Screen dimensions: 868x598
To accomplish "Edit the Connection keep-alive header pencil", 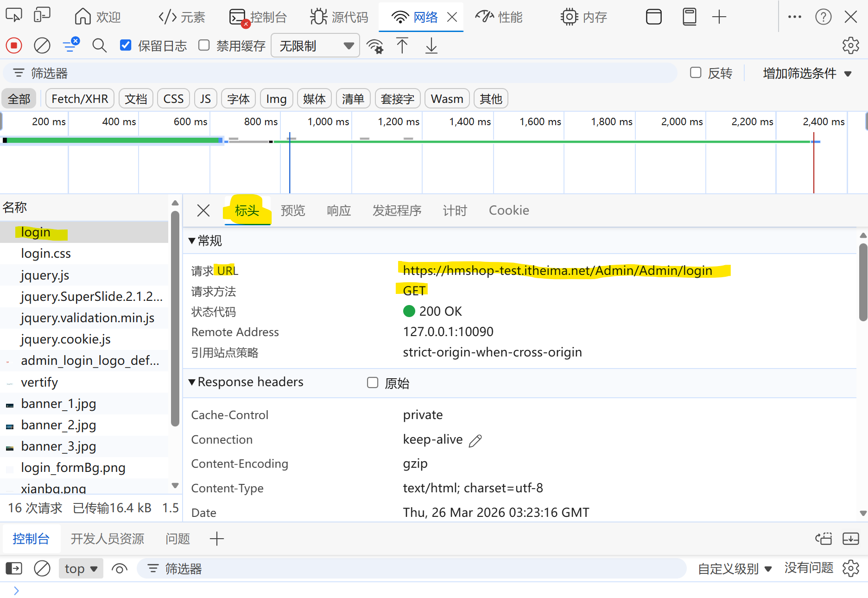I will tap(475, 440).
